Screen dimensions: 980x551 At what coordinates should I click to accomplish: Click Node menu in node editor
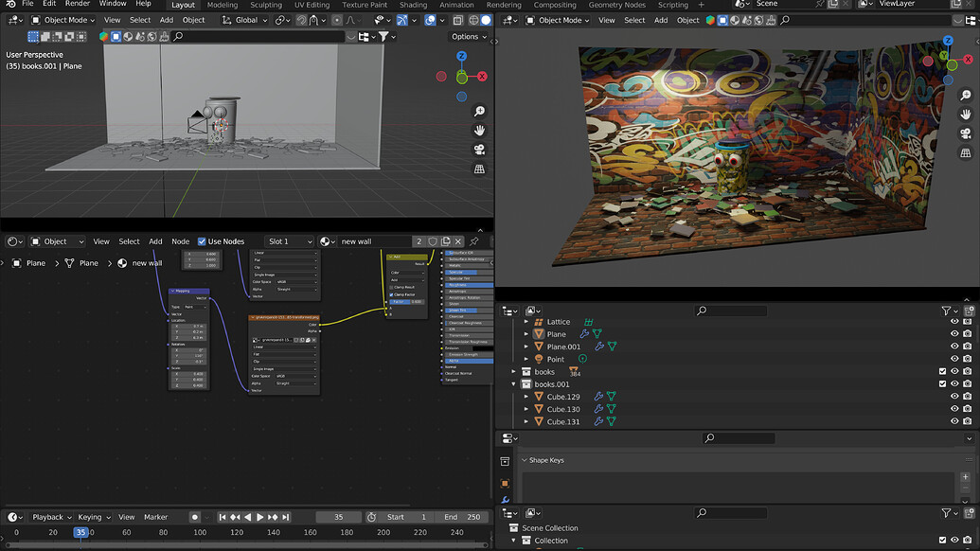(x=181, y=241)
